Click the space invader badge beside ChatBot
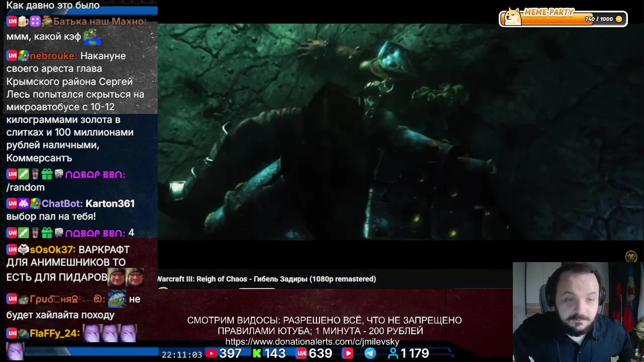The image size is (644, 362). point(23,204)
